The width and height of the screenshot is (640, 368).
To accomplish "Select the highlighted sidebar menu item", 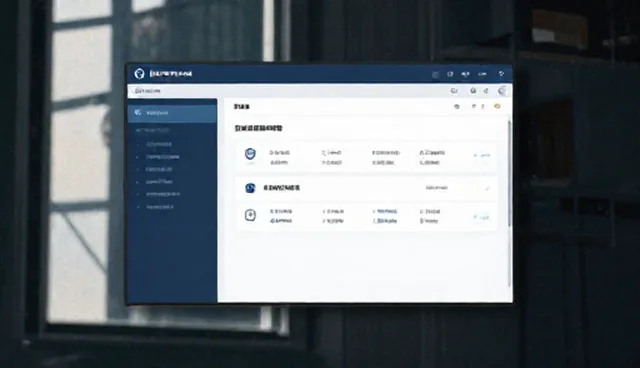I will [x=172, y=113].
